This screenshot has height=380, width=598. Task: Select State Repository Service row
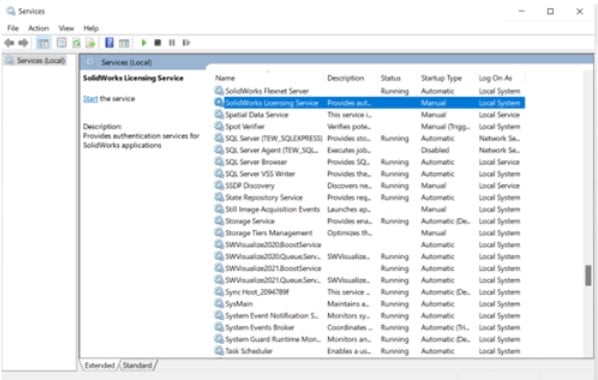pyautogui.click(x=369, y=197)
